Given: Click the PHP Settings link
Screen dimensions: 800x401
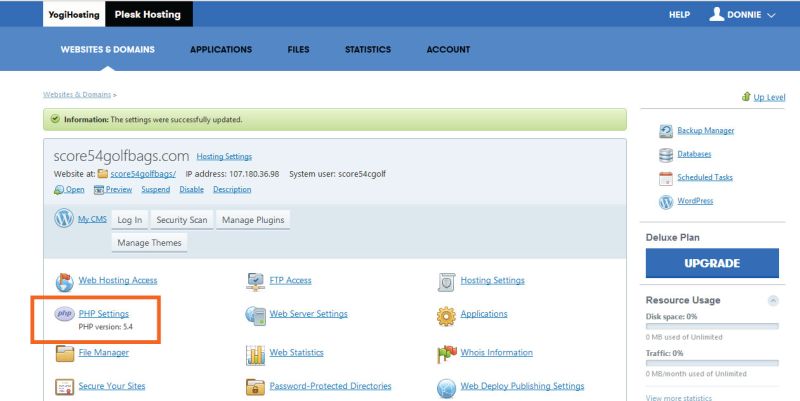Looking at the screenshot, I should [x=104, y=314].
